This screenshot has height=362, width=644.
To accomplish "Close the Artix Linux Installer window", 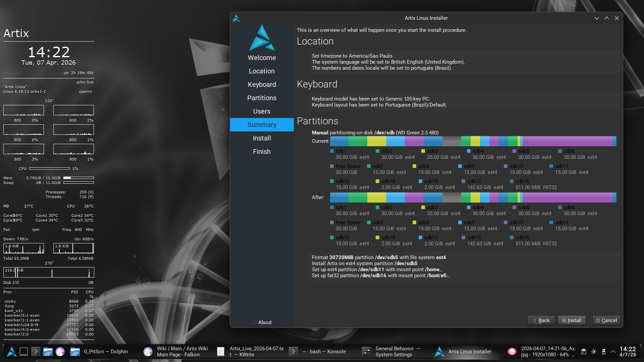I will (x=617, y=18).
